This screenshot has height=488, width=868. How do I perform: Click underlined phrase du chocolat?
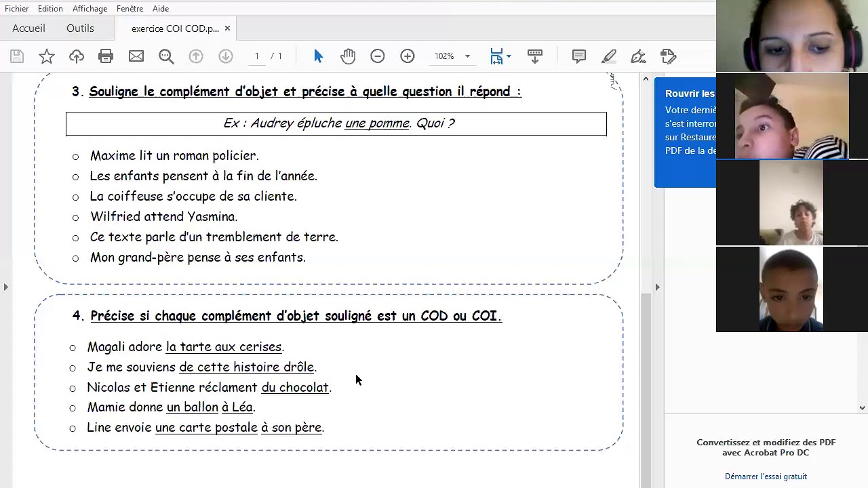pyautogui.click(x=295, y=388)
